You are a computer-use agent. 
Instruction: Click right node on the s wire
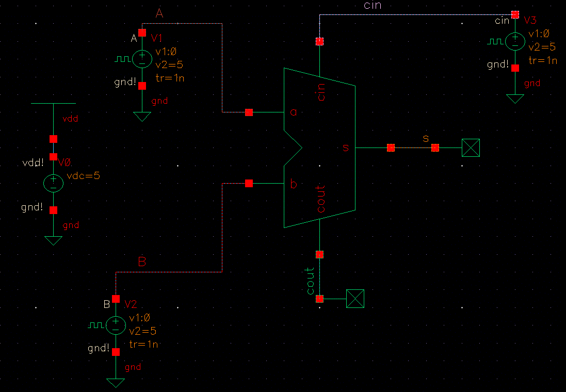pyautogui.click(x=435, y=148)
